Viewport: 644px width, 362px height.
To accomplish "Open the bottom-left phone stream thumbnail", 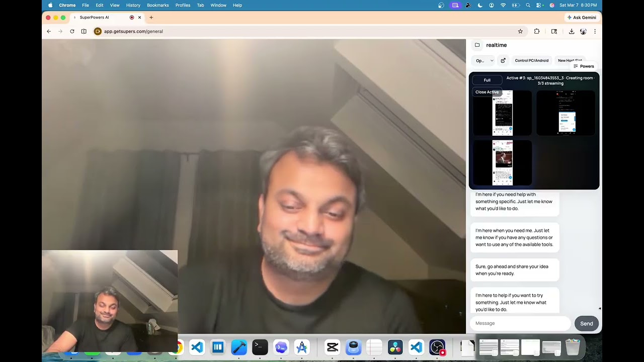I will 502,163.
